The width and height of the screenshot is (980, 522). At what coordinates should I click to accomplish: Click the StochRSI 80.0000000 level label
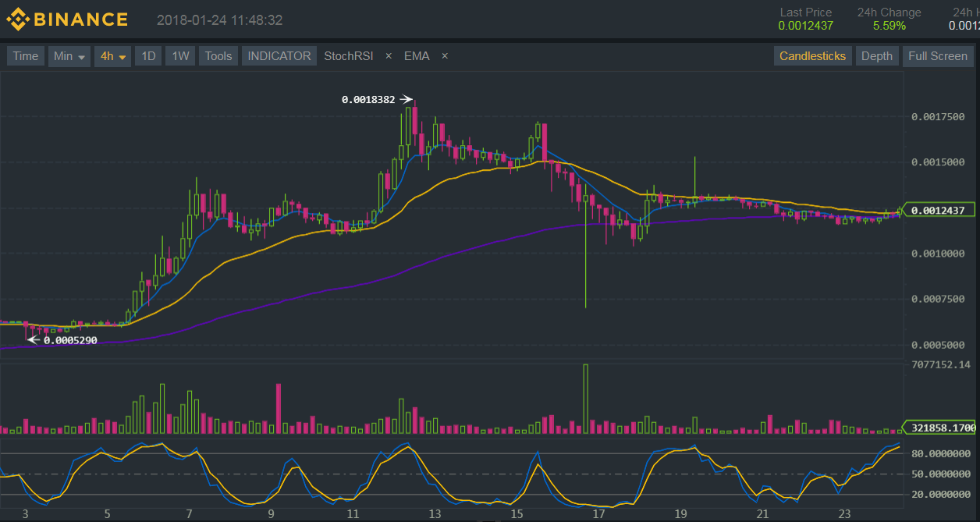point(940,453)
